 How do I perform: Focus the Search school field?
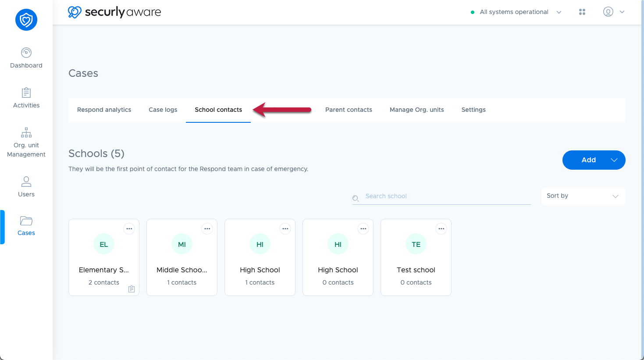click(441, 196)
